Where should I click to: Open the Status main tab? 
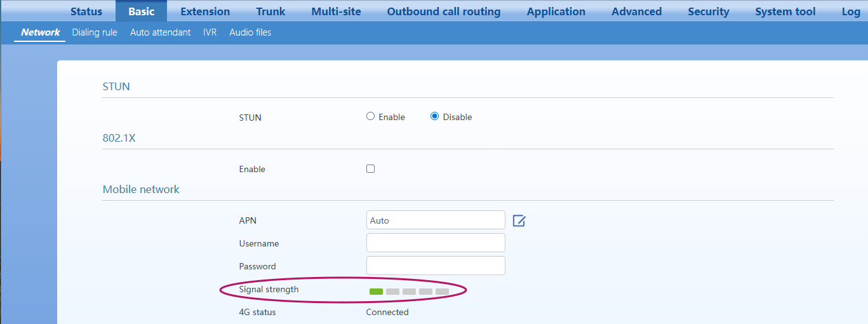pos(86,11)
